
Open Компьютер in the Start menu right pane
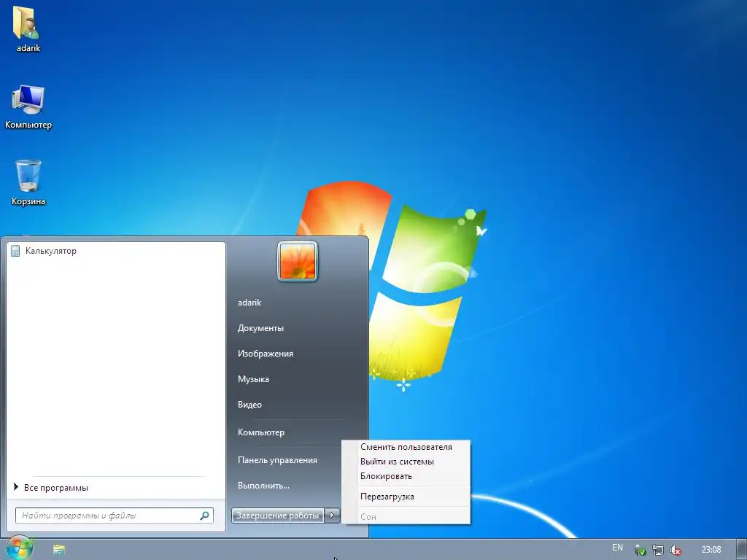tap(261, 432)
